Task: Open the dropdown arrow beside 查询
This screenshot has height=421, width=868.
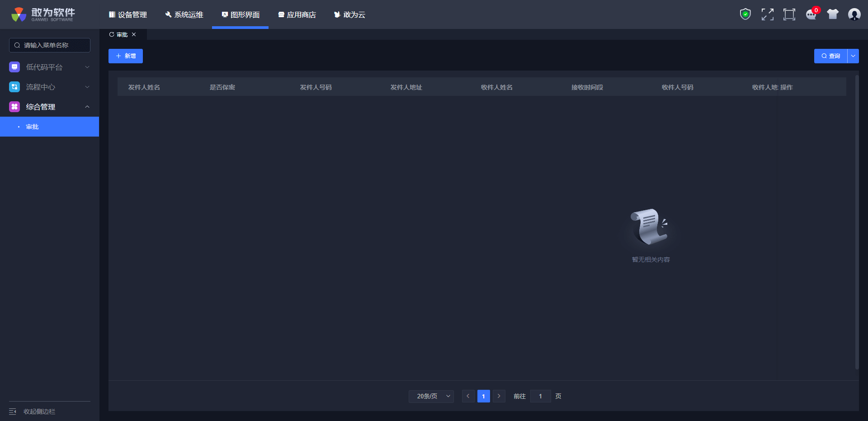Action: point(853,56)
